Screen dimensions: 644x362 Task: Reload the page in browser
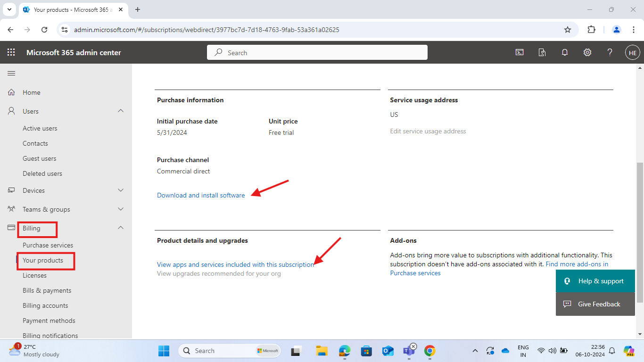click(x=44, y=30)
